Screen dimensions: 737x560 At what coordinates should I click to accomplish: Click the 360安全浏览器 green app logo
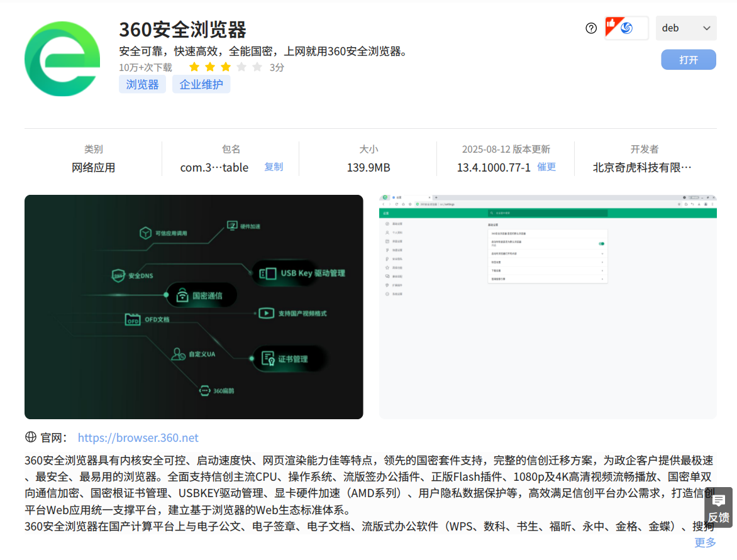[x=62, y=57]
